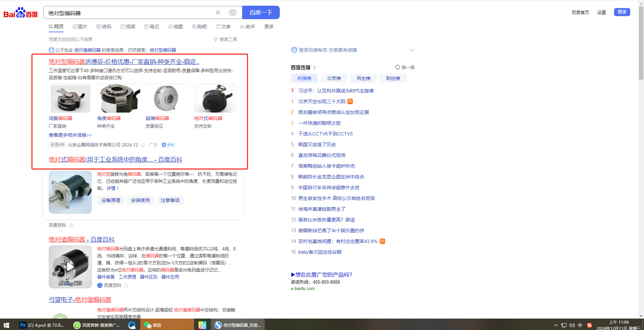Open 百度营销 browser window in taskbar
This screenshot has width=644, height=330.
[97, 325]
